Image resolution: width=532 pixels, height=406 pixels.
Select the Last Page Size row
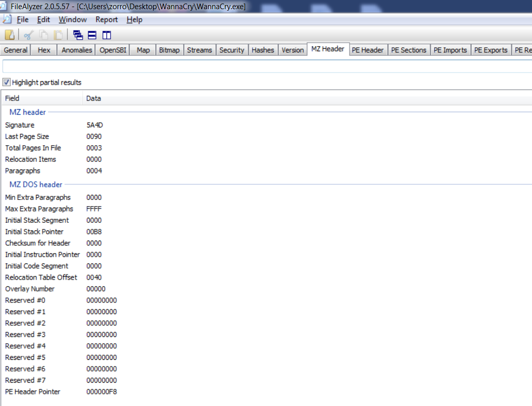click(267, 137)
